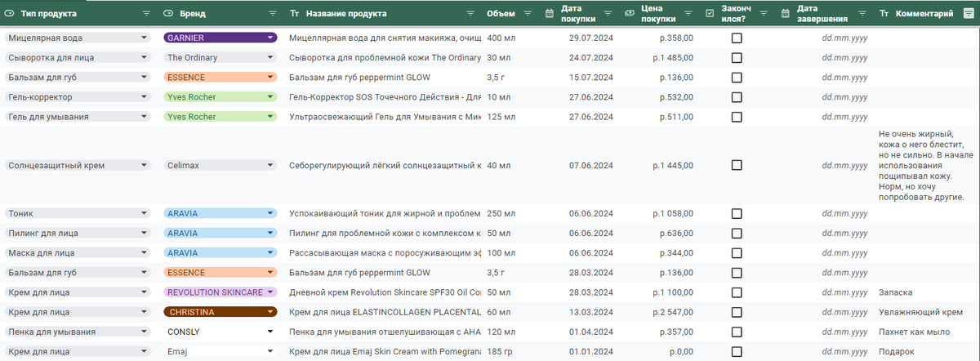This screenshot has width=980, height=361.
Task: Open filter for Тип продукта column
Action: 146,14
